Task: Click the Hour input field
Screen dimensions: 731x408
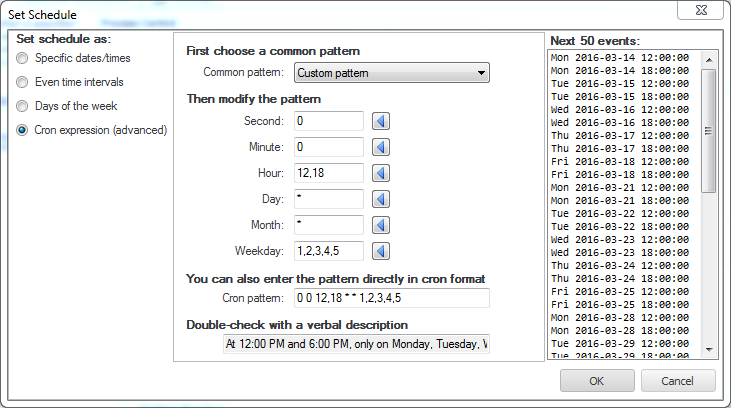Action: [x=328, y=173]
